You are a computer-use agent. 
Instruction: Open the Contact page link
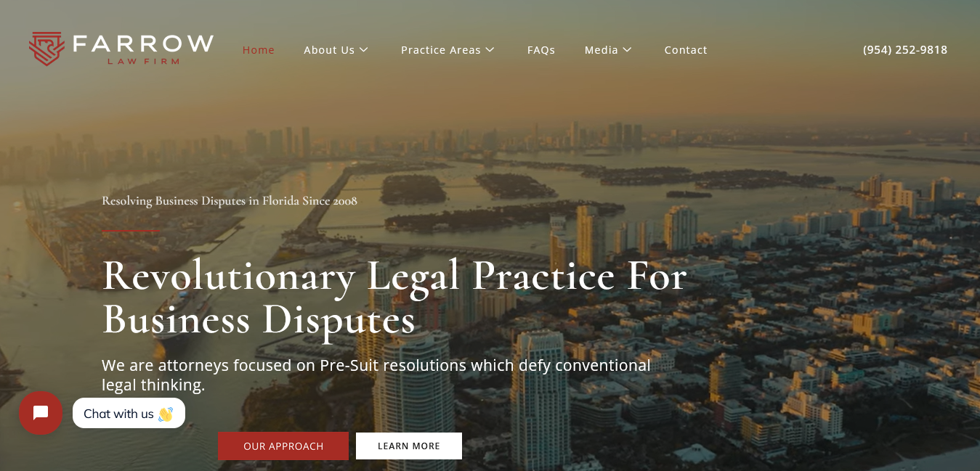tap(686, 49)
